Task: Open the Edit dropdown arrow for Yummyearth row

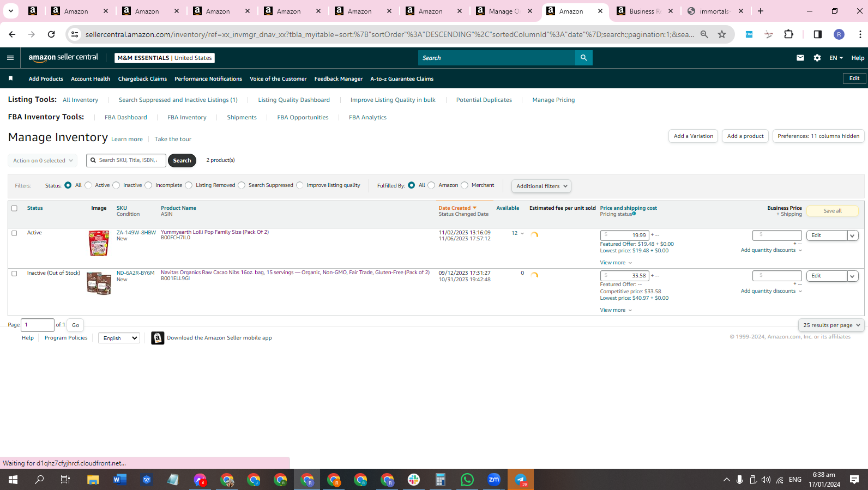Action: 853,235
